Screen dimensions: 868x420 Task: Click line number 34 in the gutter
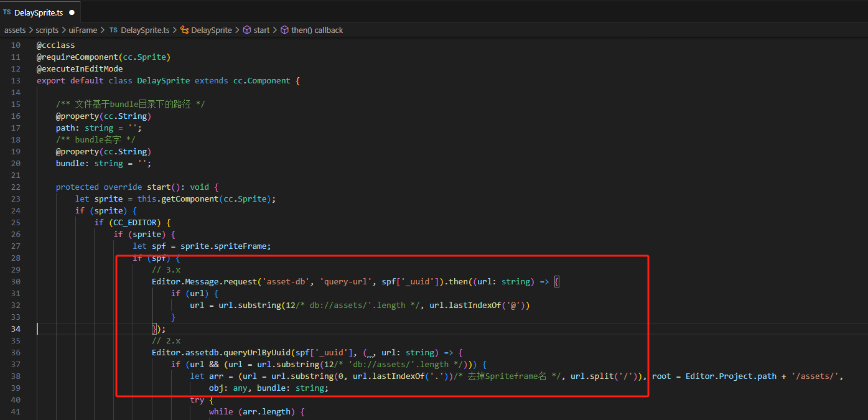pos(16,329)
